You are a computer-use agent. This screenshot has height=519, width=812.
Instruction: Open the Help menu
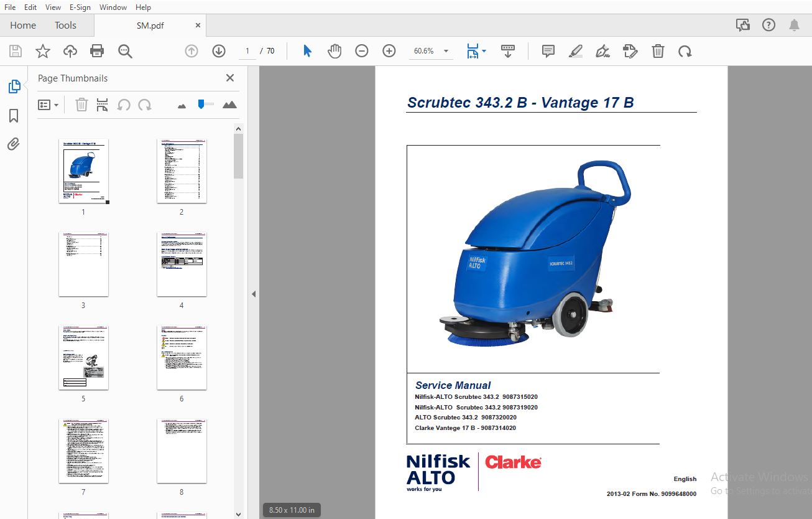click(143, 7)
